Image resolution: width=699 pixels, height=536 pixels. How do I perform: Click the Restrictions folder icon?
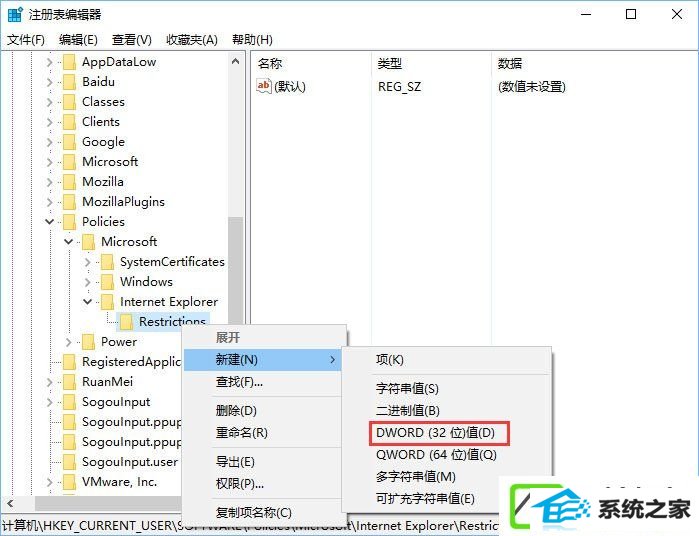tap(126, 322)
